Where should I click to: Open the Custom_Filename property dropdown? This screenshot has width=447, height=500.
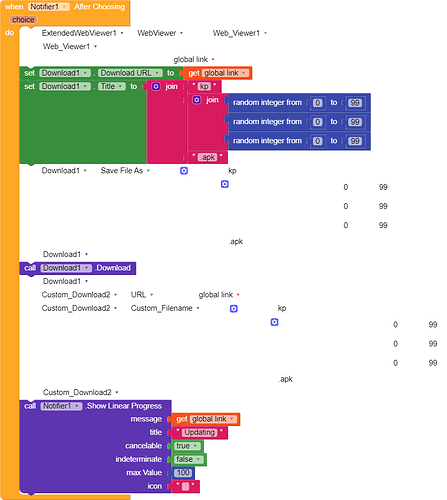[165, 308]
